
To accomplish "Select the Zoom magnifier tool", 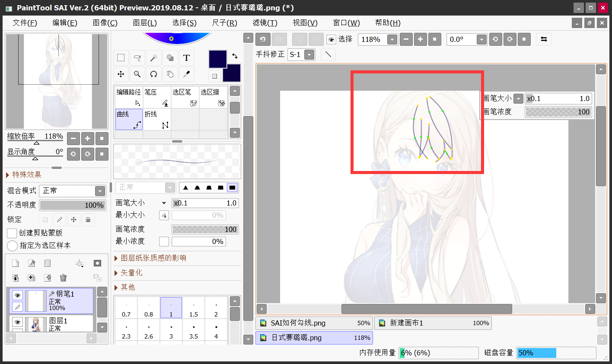I will pyautogui.click(x=137, y=74).
